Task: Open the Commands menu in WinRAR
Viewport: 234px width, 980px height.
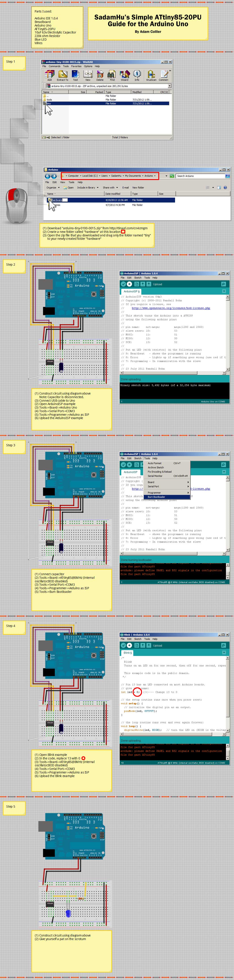Action: 54,66
